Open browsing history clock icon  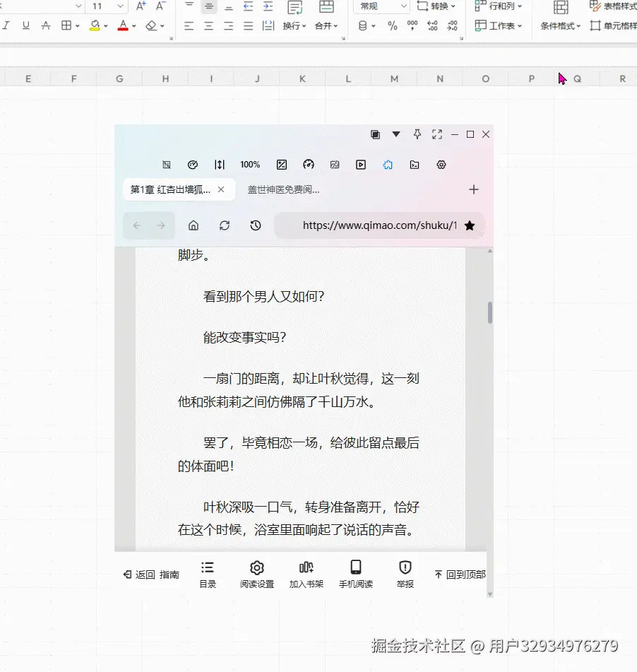pos(256,225)
